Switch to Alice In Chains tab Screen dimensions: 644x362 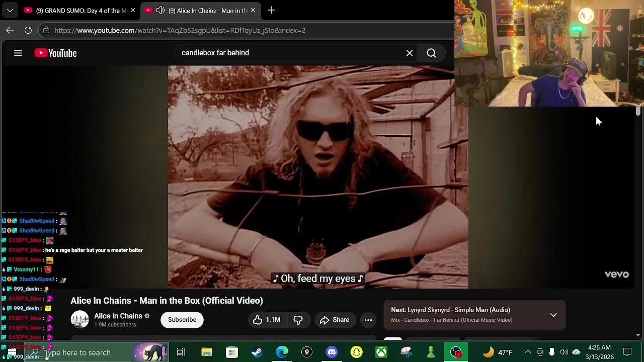pos(201,10)
